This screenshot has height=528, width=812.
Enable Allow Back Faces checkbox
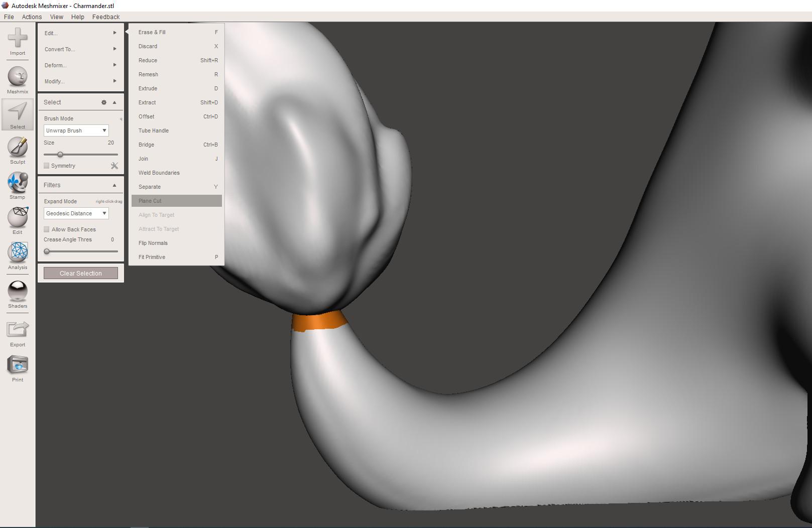(47, 229)
